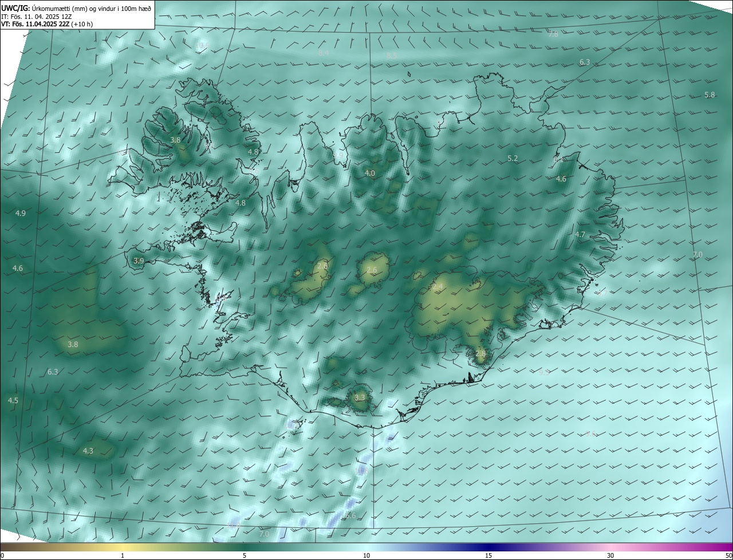Click the color scale tick labeled 1

click(x=123, y=555)
